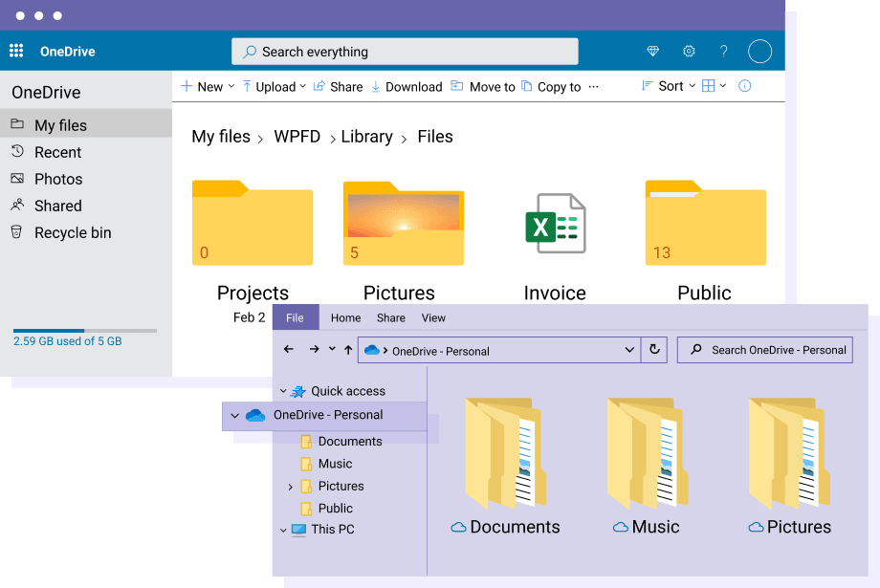
Task: Open the app launcher grid icon
Action: coord(16,52)
